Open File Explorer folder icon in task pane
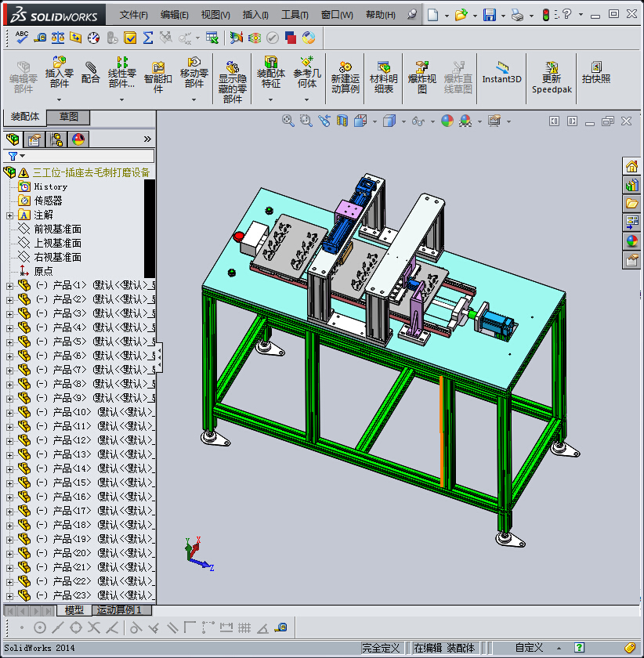The width and height of the screenshot is (644, 658). click(631, 204)
